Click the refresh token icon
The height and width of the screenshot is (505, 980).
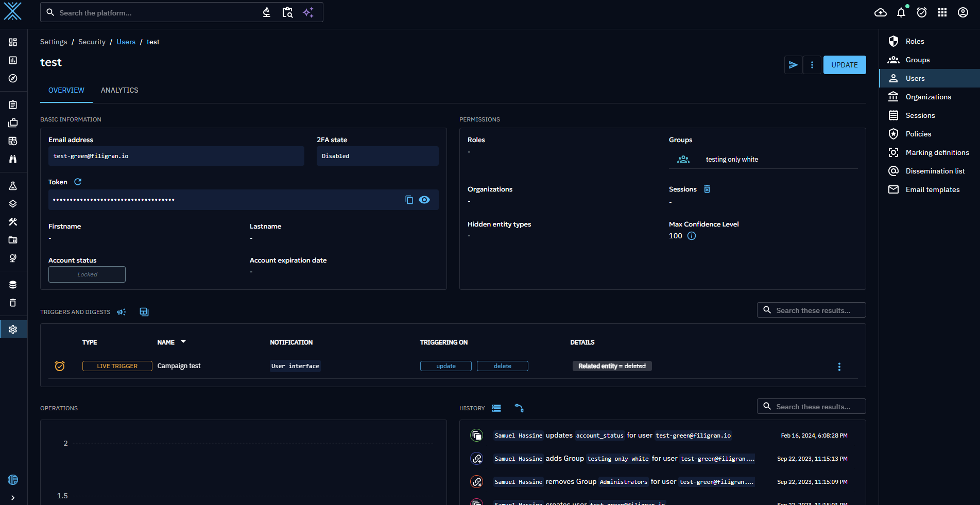78,182
